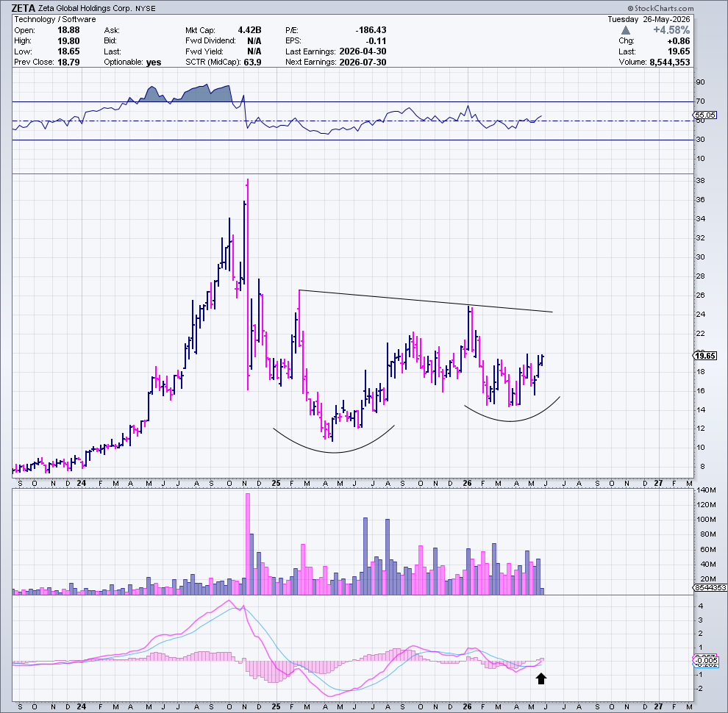Click the Open value 18.88

pos(68,30)
